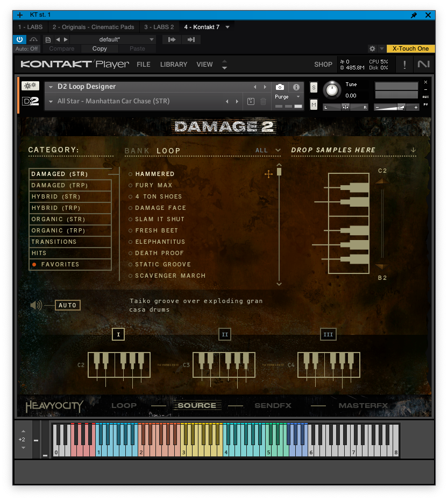Click the save snapshot disk icon
448x500 pixels.
point(251,101)
